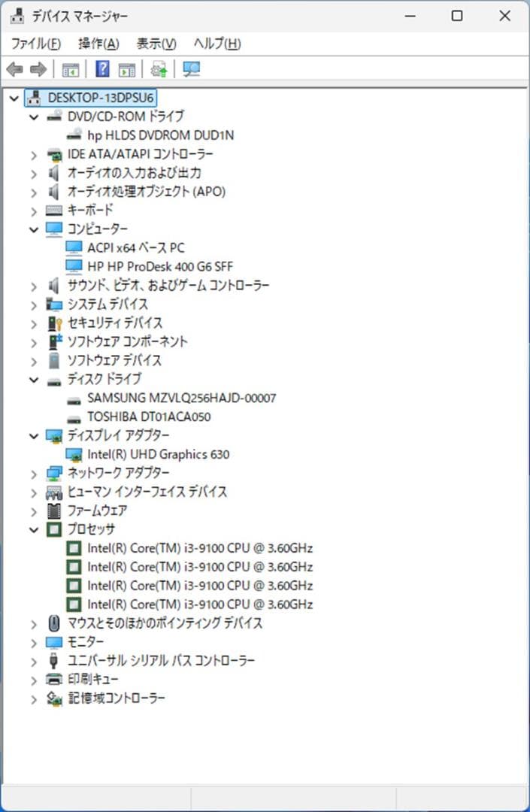Select SAMSUNG MZVLQ256HAJD-00007 disk
Screen dimensions: 530x812
[182, 398]
